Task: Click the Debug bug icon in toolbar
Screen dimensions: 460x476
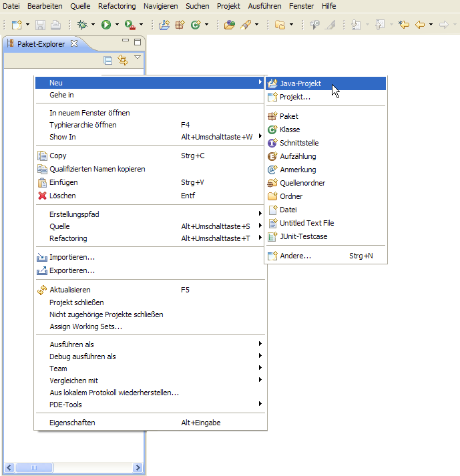Action: [x=83, y=25]
